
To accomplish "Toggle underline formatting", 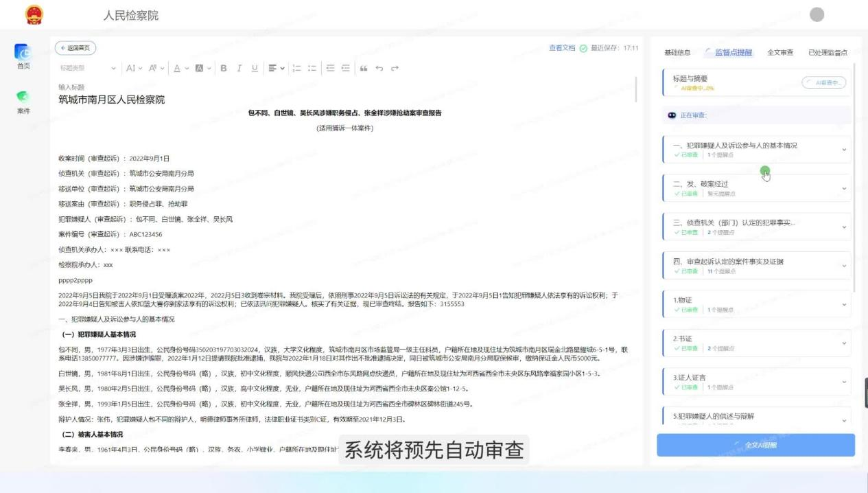I will pyautogui.click(x=255, y=68).
